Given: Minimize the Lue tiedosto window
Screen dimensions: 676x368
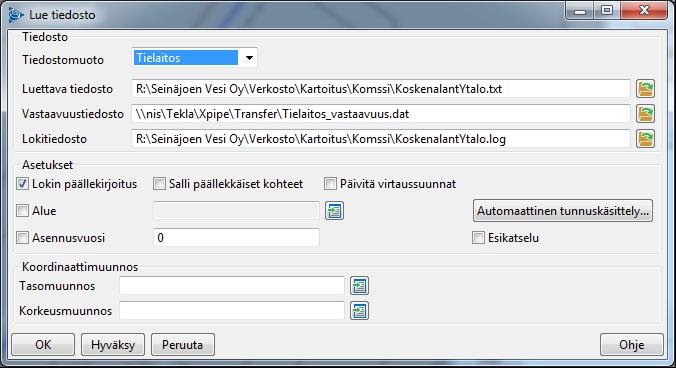Looking at the screenshot, I should (x=580, y=11).
